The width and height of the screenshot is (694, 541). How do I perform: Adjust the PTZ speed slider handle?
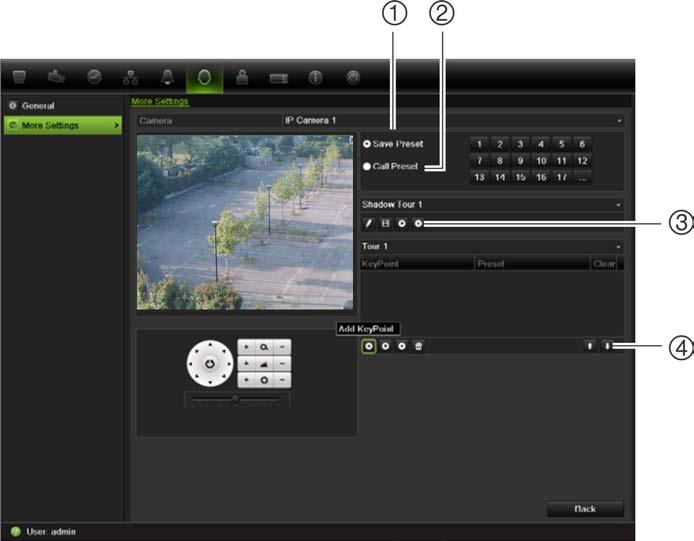[x=235, y=399]
